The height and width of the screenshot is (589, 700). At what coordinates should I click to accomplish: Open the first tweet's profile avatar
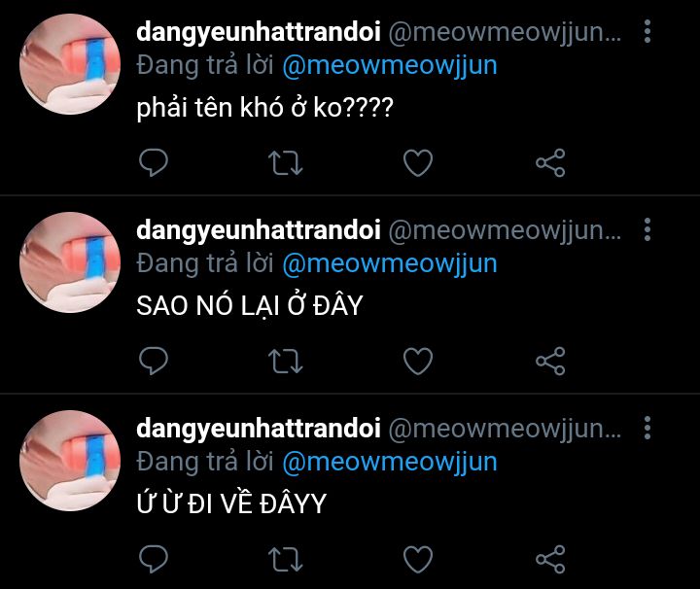(x=70, y=64)
